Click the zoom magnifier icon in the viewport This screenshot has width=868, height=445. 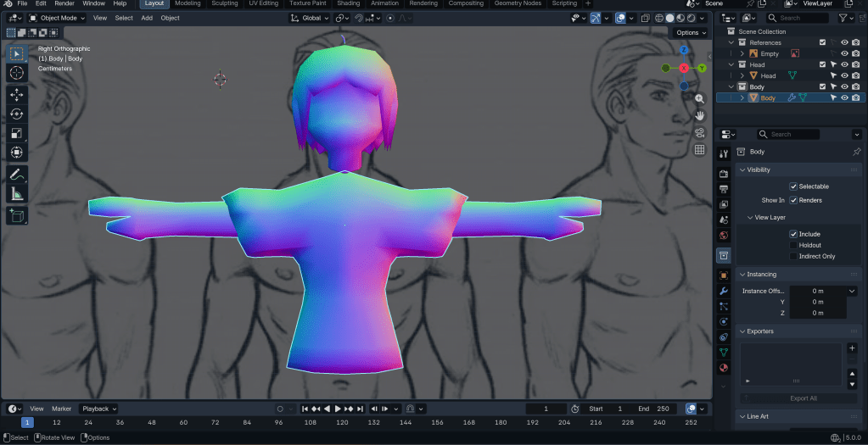(x=700, y=99)
